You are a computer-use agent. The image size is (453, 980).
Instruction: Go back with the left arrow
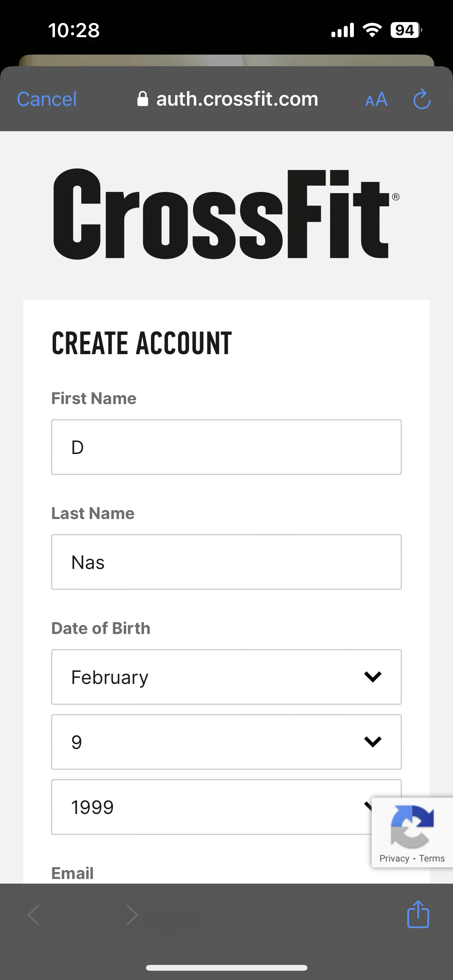click(x=34, y=915)
